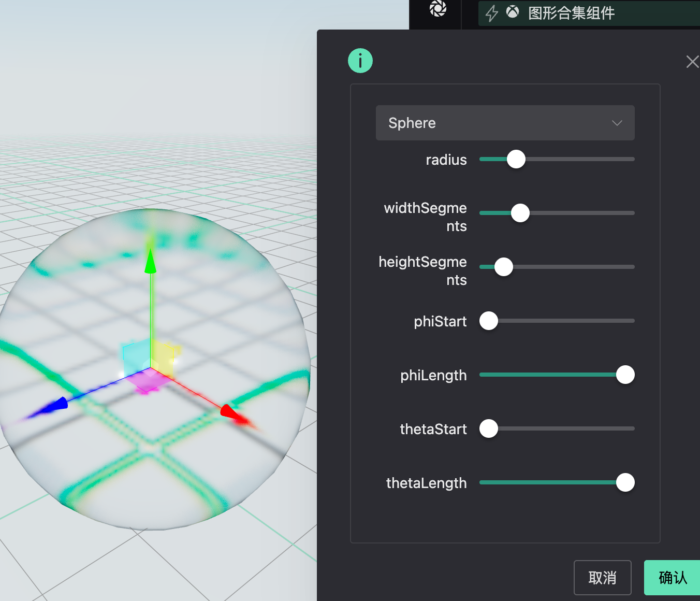
Task: Click the green info icon in dialog
Action: (360, 61)
